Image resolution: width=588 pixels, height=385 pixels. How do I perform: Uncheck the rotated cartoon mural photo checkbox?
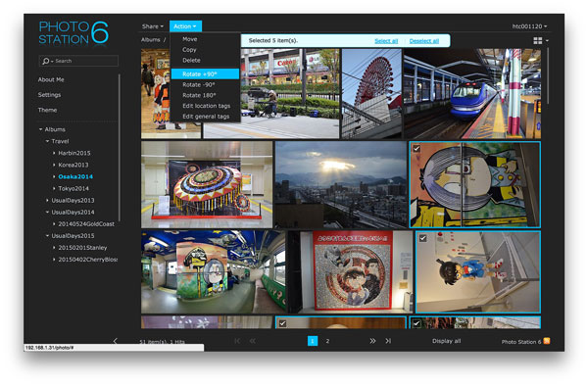(416, 149)
